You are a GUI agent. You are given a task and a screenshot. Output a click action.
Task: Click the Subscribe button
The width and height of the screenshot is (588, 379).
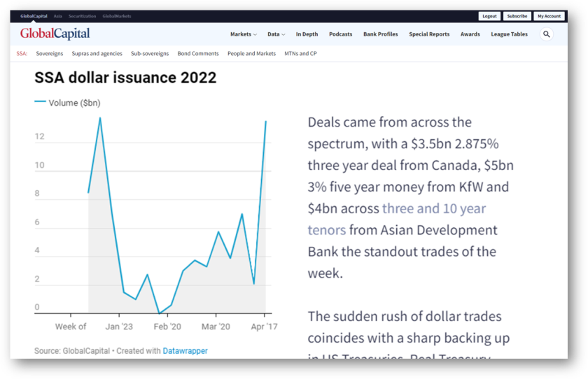(517, 16)
